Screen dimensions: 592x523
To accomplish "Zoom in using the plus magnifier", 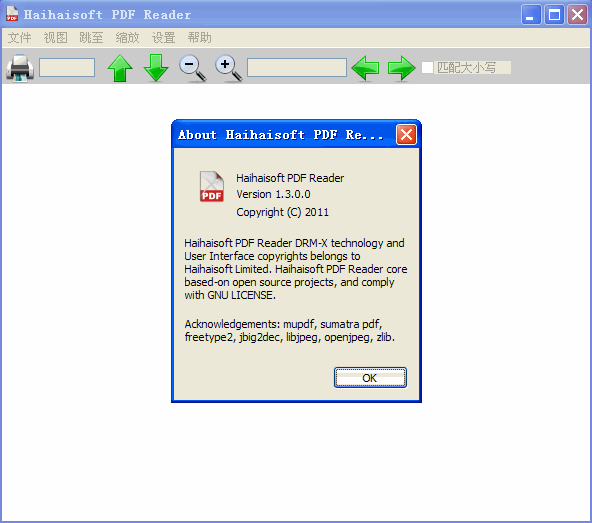I will click(x=228, y=68).
